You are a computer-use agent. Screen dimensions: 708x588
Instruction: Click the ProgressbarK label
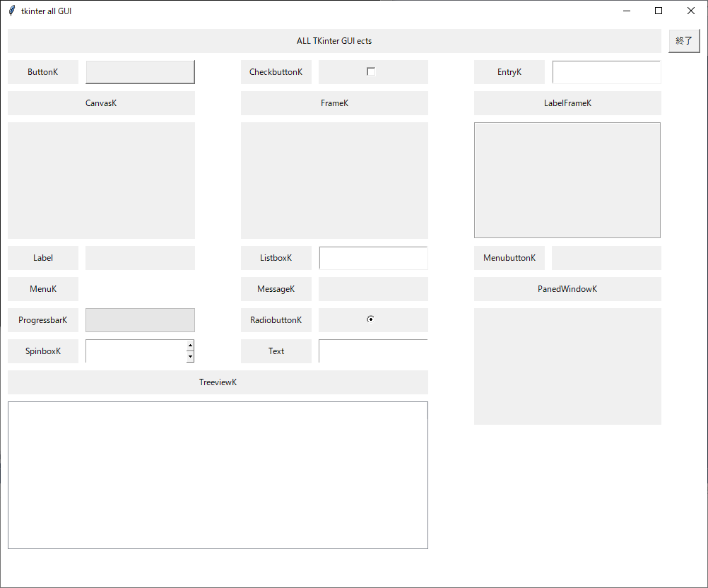coord(43,320)
